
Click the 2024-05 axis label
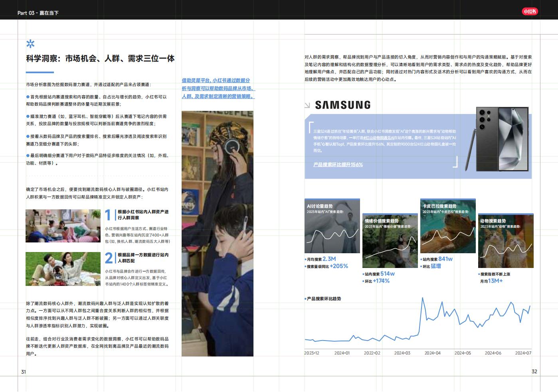pos(463,353)
